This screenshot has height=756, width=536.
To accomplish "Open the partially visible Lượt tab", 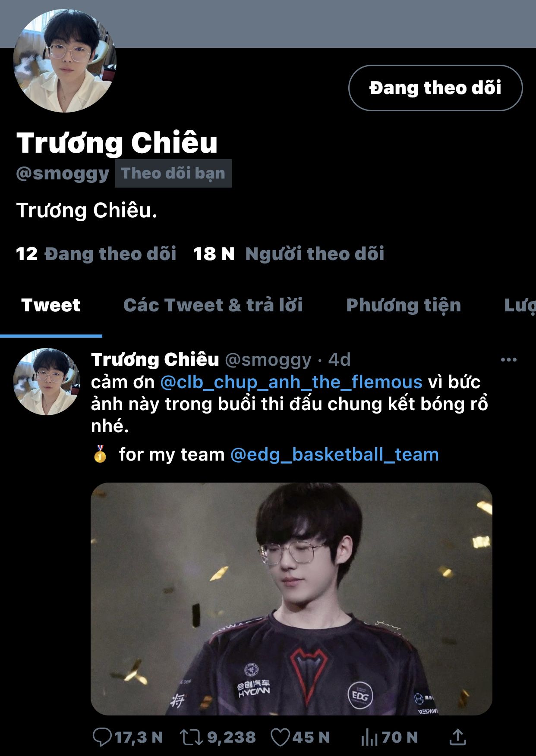I will (x=520, y=305).
